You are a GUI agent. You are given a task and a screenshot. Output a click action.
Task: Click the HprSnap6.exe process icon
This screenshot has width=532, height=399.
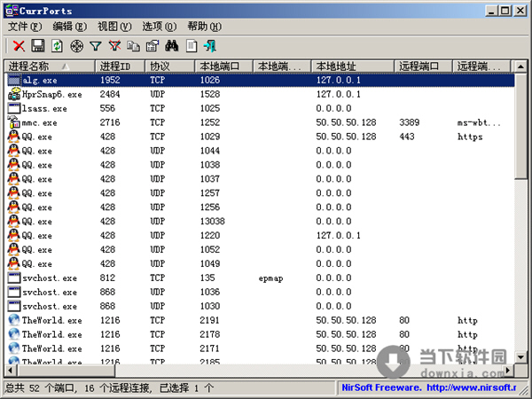coord(14,94)
